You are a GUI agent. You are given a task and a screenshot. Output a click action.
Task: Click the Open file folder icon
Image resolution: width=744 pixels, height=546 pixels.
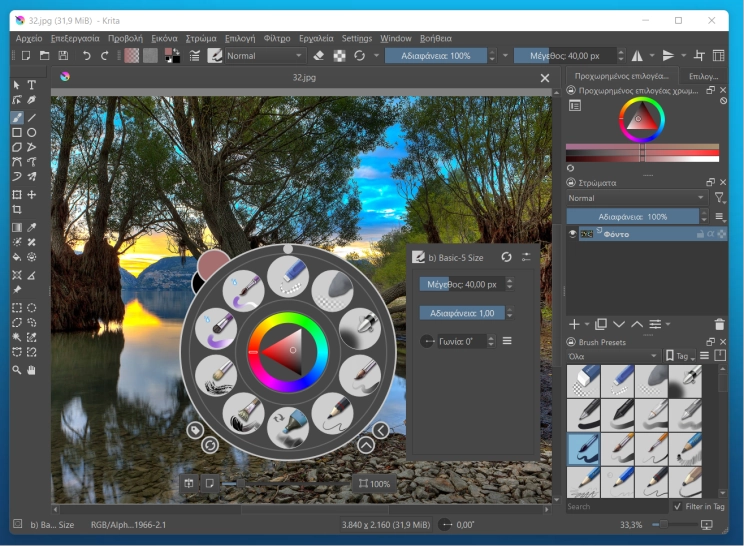click(44, 56)
